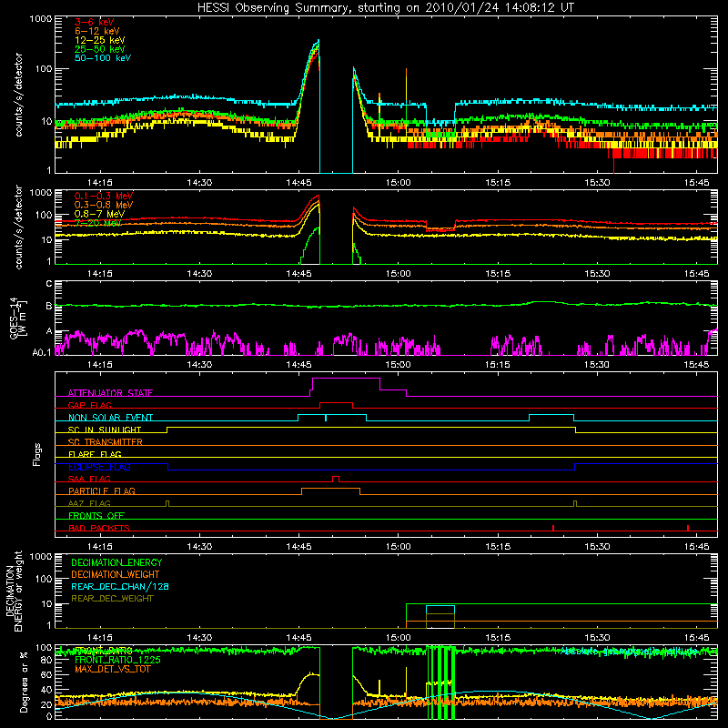This screenshot has height=728, width=728.
Task: Select the FRONTS_OFF flag label
Action: (96, 515)
